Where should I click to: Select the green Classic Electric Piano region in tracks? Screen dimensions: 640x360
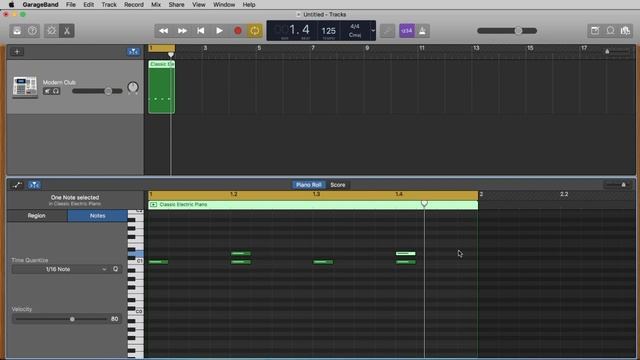[162, 87]
